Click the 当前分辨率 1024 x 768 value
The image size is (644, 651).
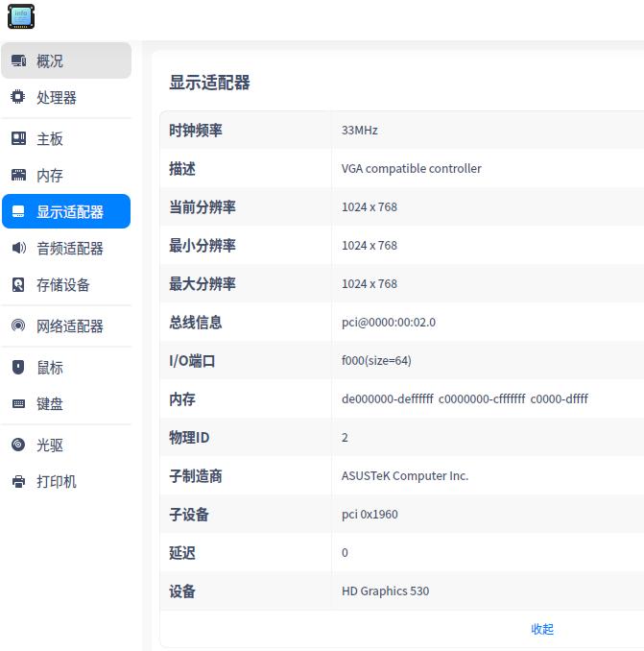tap(370, 206)
